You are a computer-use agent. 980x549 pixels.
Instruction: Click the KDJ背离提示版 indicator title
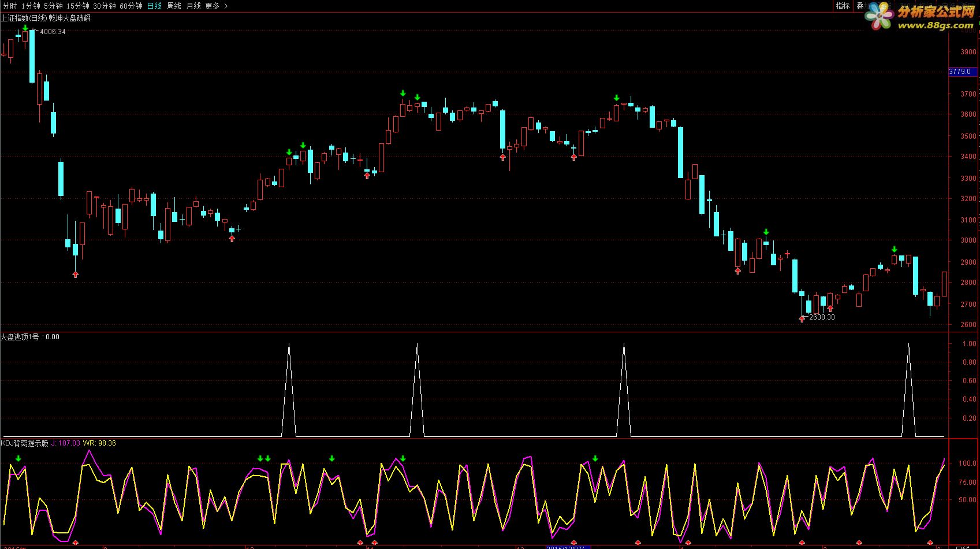click(x=24, y=443)
